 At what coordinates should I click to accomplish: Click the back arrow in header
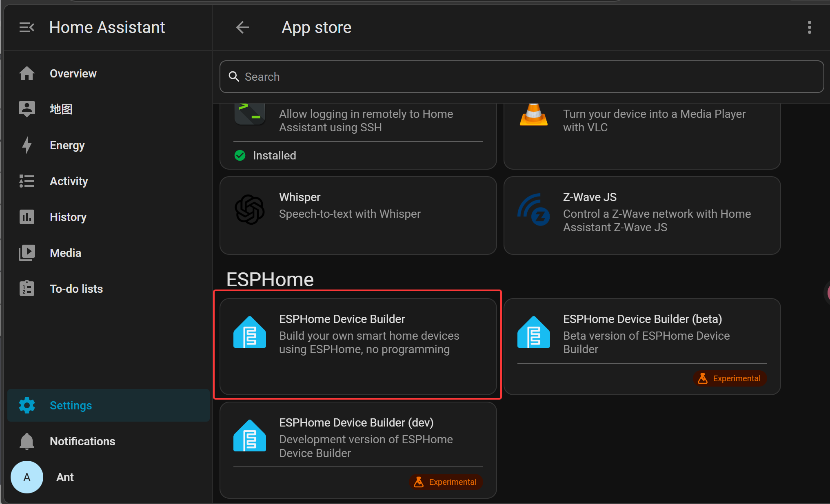(x=242, y=28)
